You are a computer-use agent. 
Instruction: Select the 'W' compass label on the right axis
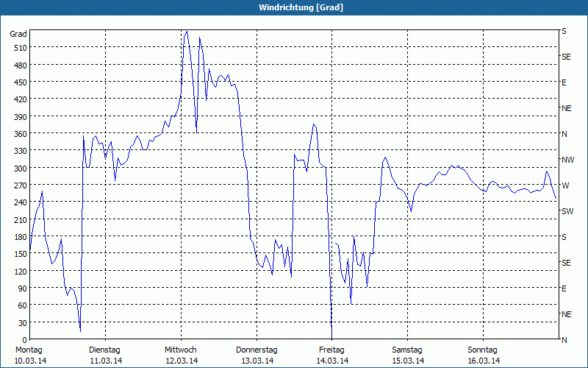565,185
